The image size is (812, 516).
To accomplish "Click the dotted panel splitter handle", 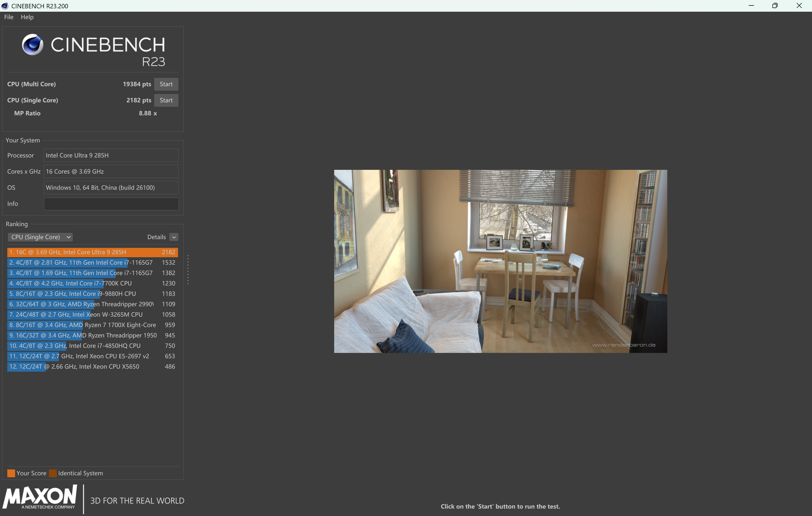I will coord(188,270).
